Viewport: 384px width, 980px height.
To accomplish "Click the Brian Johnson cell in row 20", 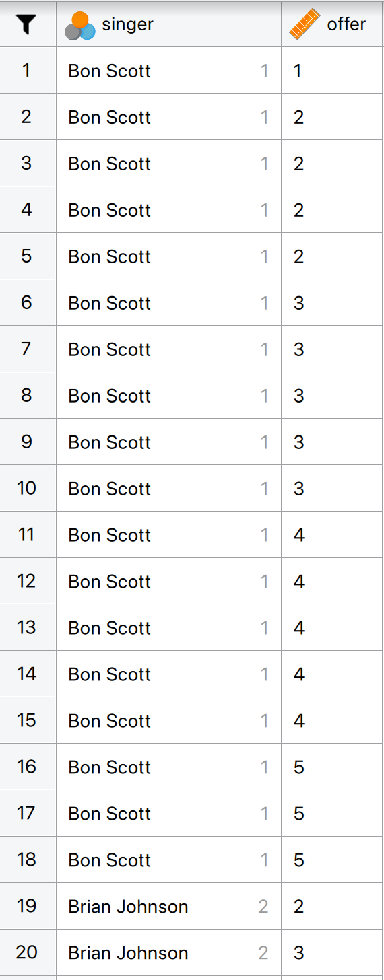I will coord(168,952).
